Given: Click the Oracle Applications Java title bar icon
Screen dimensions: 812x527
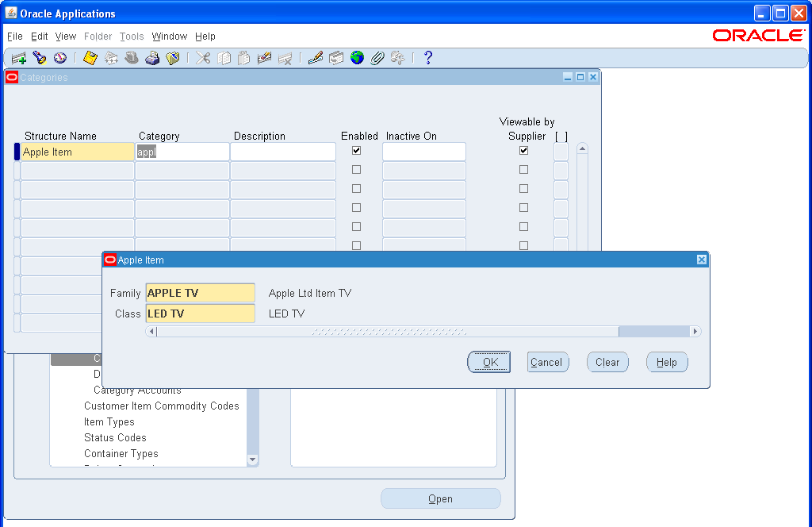Looking at the screenshot, I should point(11,13).
